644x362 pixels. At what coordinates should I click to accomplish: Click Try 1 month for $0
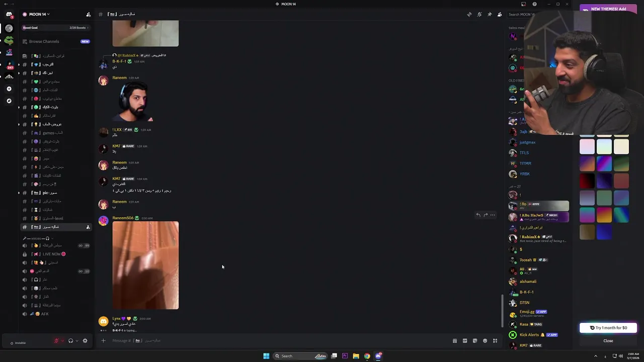click(608, 328)
